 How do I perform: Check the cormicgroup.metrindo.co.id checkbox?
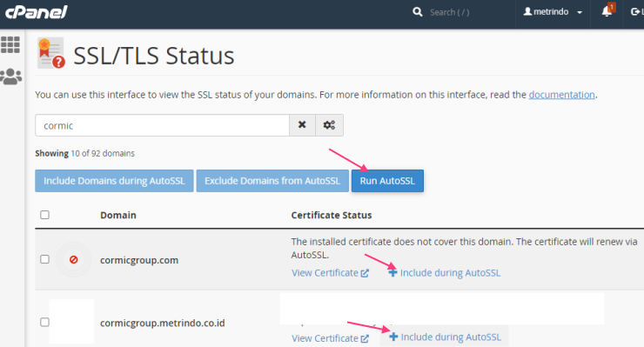pyautogui.click(x=44, y=322)
